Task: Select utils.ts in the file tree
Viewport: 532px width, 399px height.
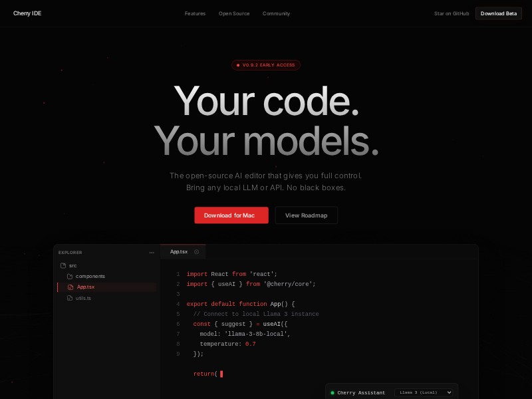Action: coord(83,298)
